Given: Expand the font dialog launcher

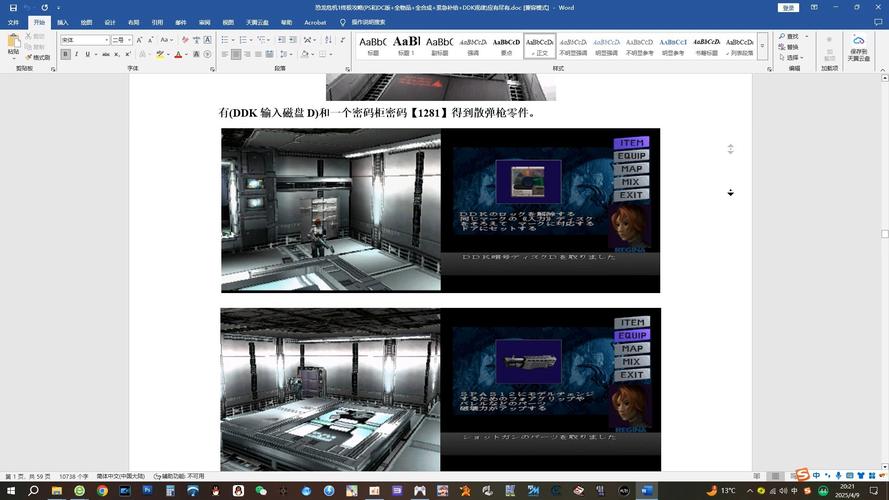Looking at the screenshot, I should pos(213,69).
